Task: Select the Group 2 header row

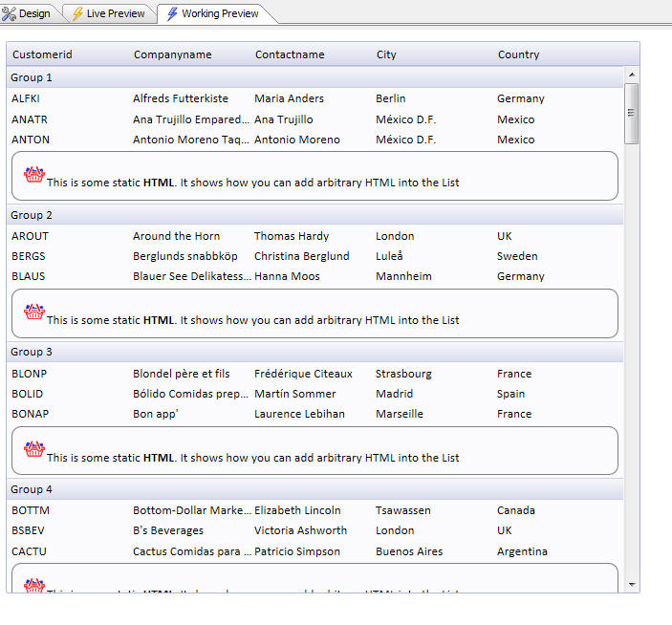Action: click(315, 215)
